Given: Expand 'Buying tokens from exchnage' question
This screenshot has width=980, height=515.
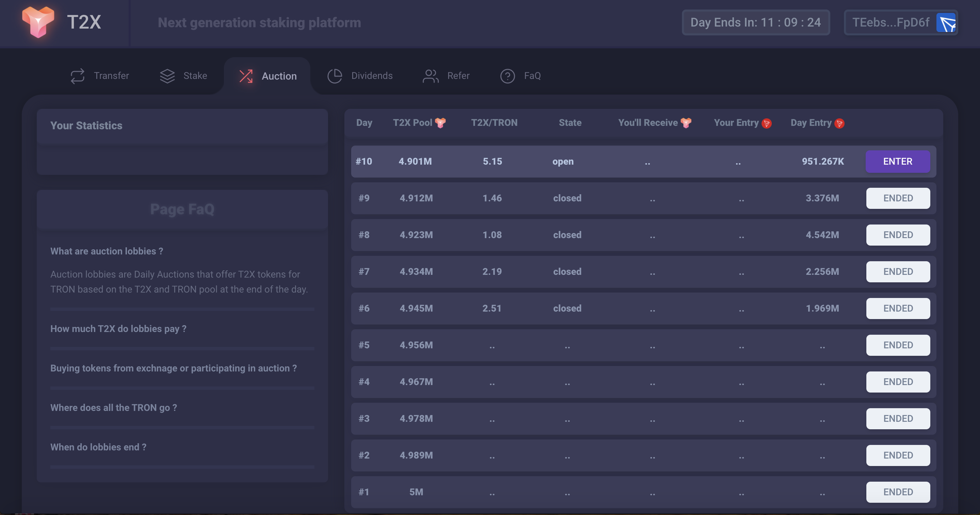Looking at the screenshot, I should tap(174, 368).
